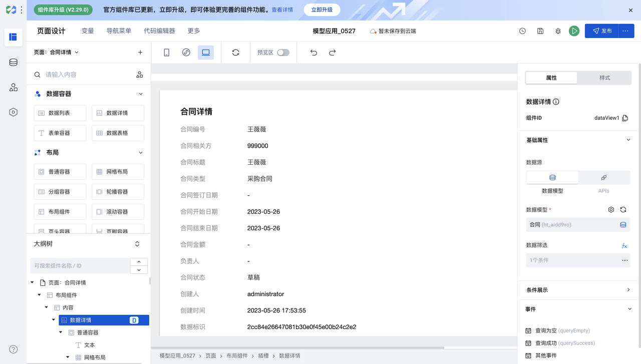Collapse the 普通容器 tree node
The image size is (641, 364).
61,332
